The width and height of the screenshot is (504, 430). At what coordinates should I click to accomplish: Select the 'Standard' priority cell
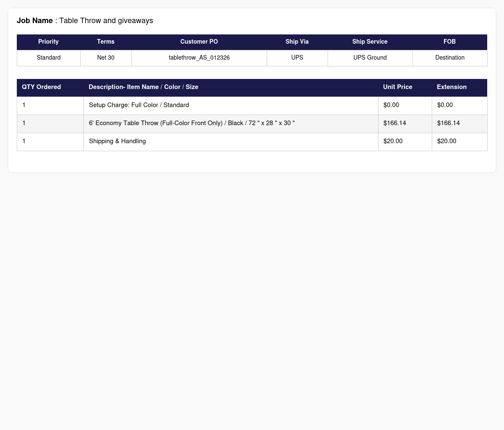pos(49,58)
